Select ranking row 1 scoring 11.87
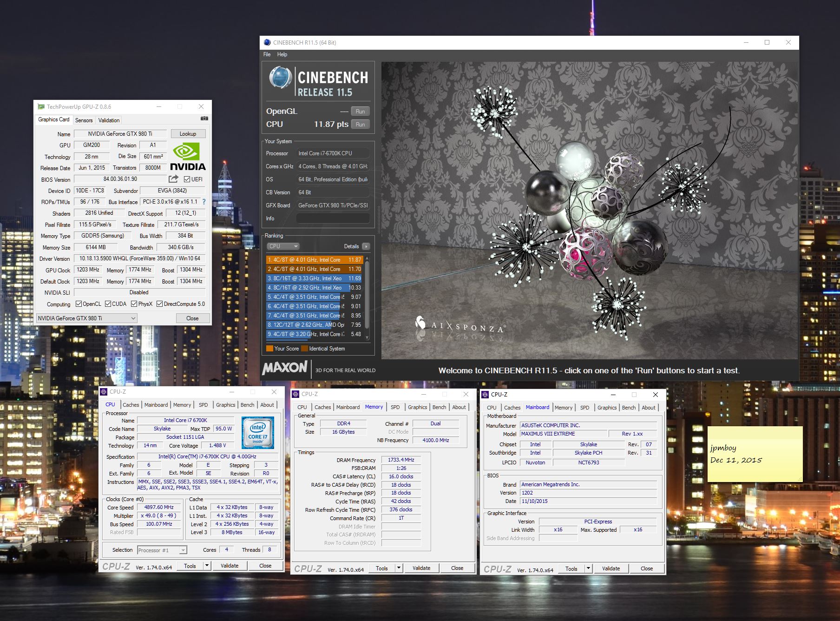The height and width of the screenshot is (621, 840). tap(314, 260)
